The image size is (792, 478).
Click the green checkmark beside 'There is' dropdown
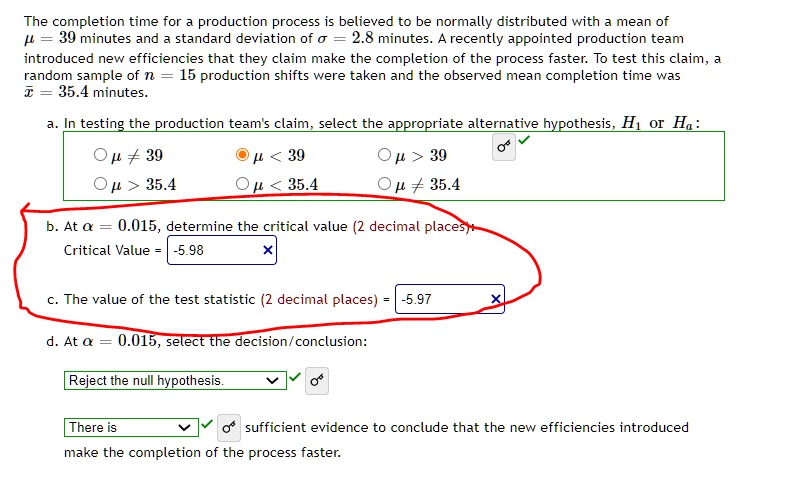coord(206,424)
